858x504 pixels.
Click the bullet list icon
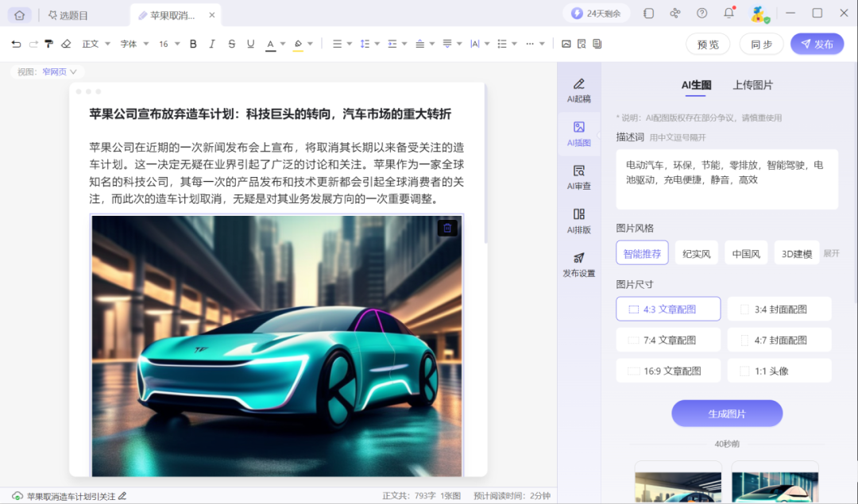point(502,44)
